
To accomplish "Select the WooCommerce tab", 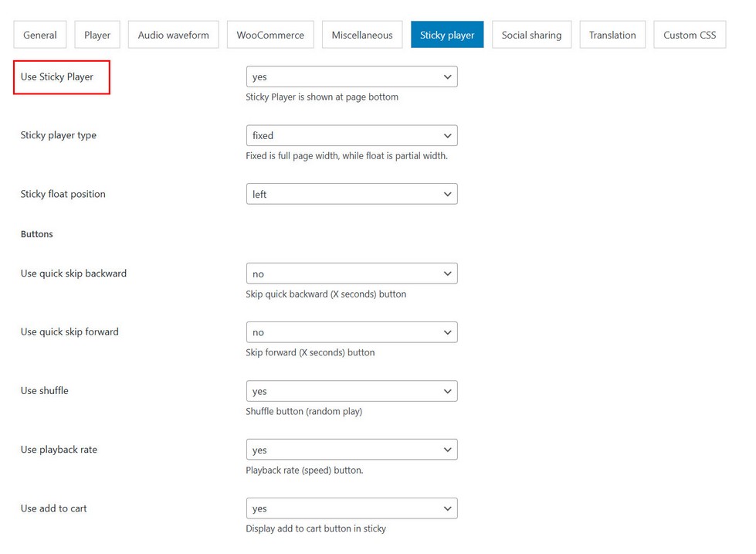I will coord(270,35).
